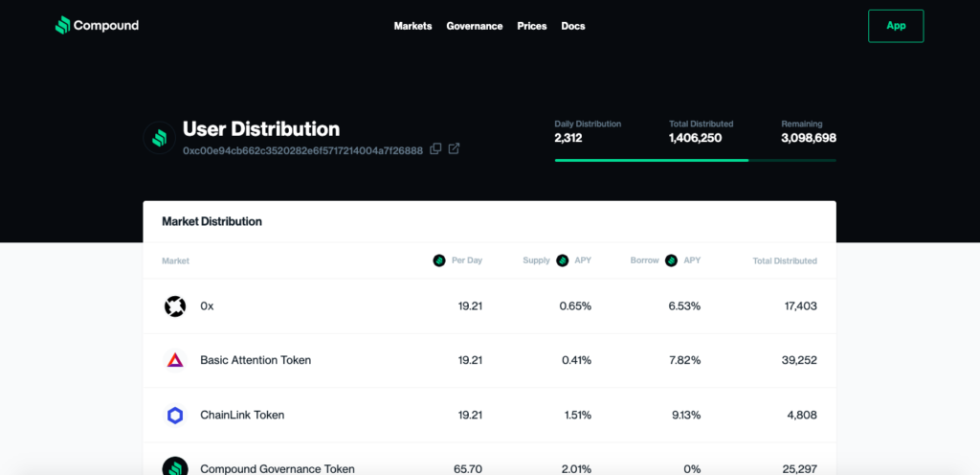Viewport: 980px width, 475px height.
Task: Click the Compound Governance Token icon
Action: (x=174, y=468)
